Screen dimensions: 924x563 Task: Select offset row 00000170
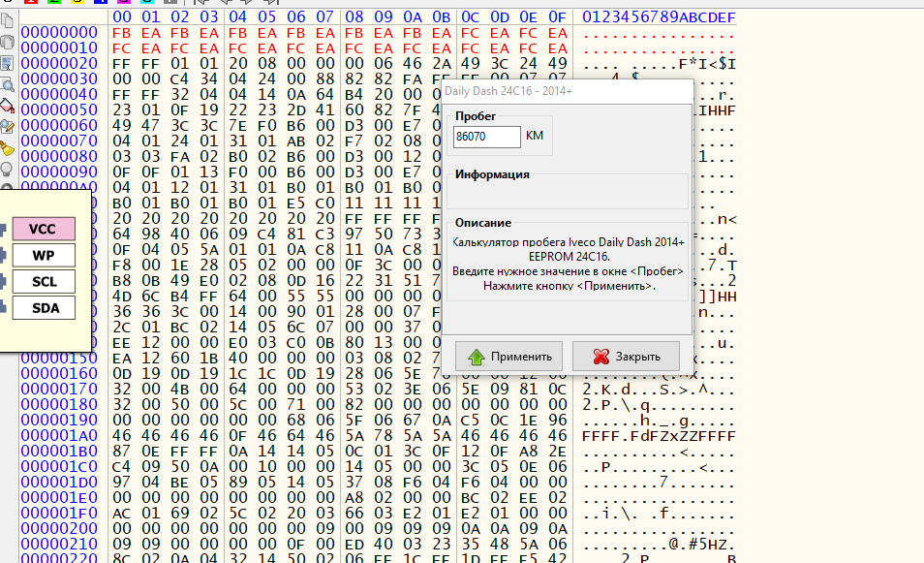[x=59, y=390]
